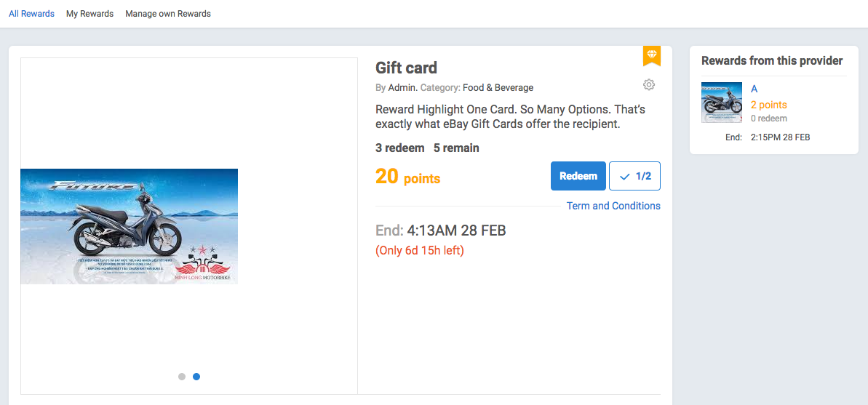Switch to the All Rewards tab

(31, 14)
